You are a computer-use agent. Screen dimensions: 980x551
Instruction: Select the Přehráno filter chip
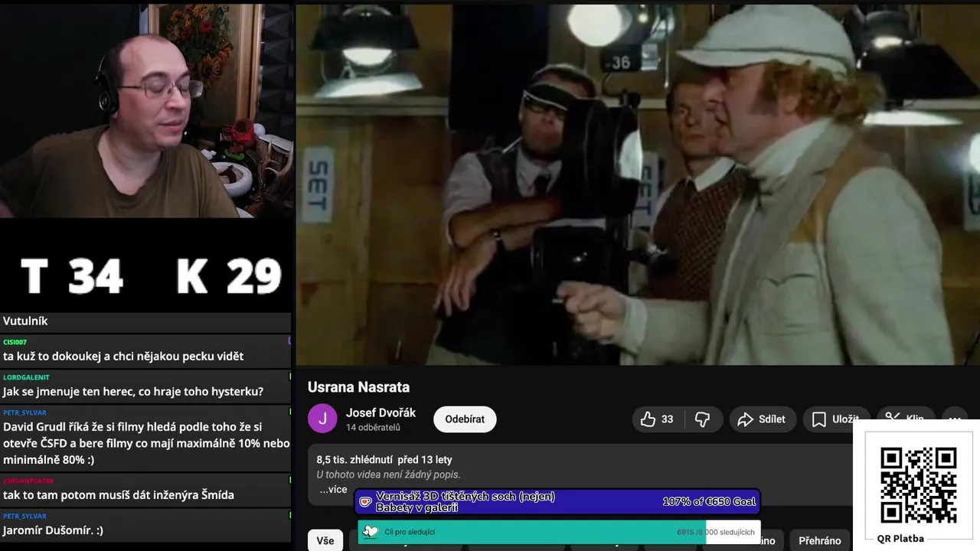(819, 540)
